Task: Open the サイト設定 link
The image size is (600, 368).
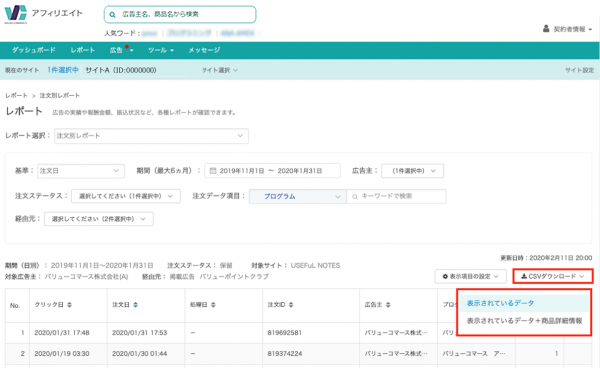Action: pyautogui.click(x=579, y=70)
